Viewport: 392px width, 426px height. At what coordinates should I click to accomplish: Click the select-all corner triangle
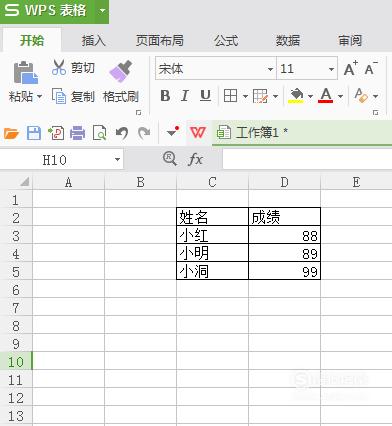click(24, 182)
